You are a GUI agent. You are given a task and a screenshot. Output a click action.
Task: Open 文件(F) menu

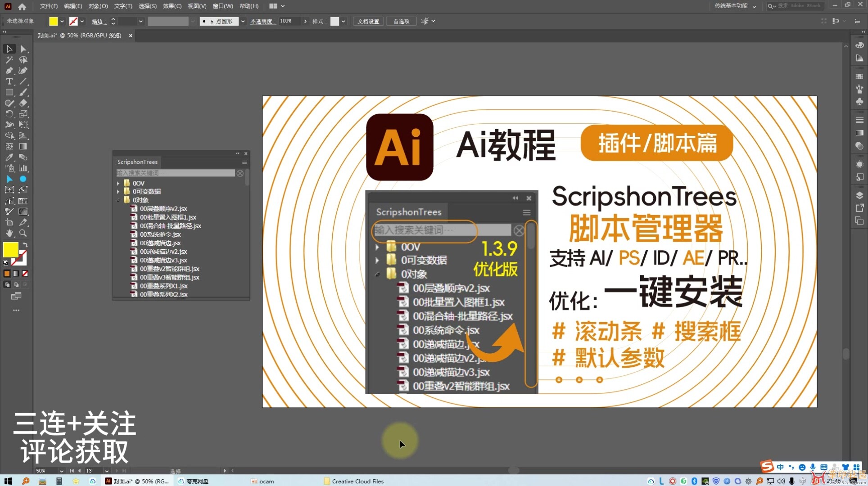pos(49,6)
